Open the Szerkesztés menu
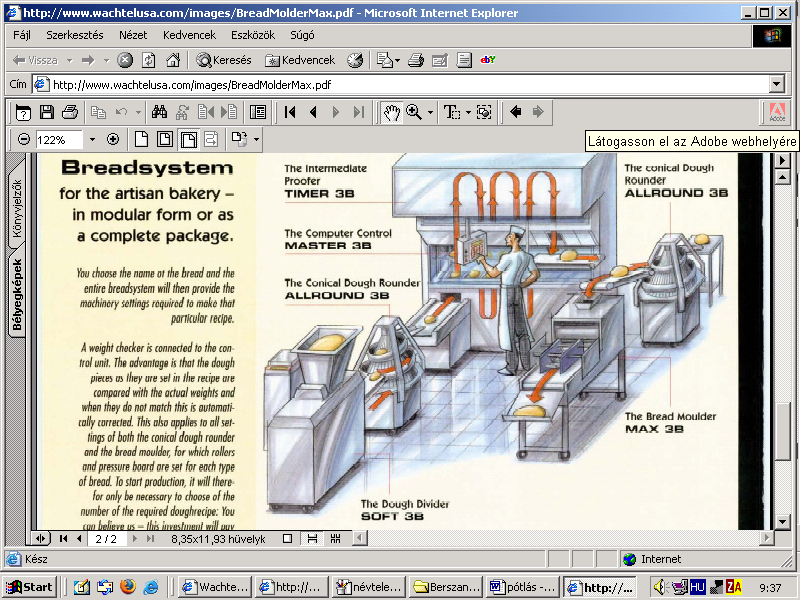This screenshot has height=600, width=800. coord(75,35)
